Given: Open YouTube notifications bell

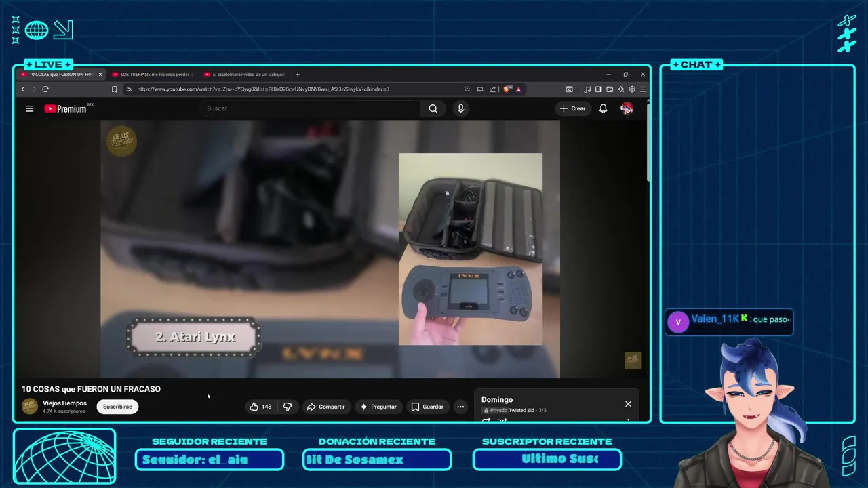Looking at the screenshot, I should click(x=603, y=108).
